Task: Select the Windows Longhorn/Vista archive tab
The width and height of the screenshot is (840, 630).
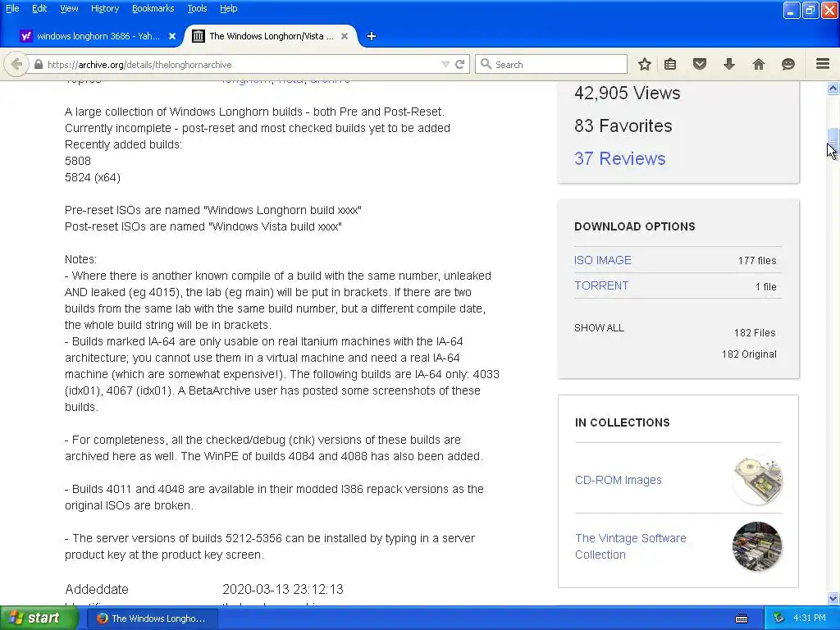Action: point(271,36)
